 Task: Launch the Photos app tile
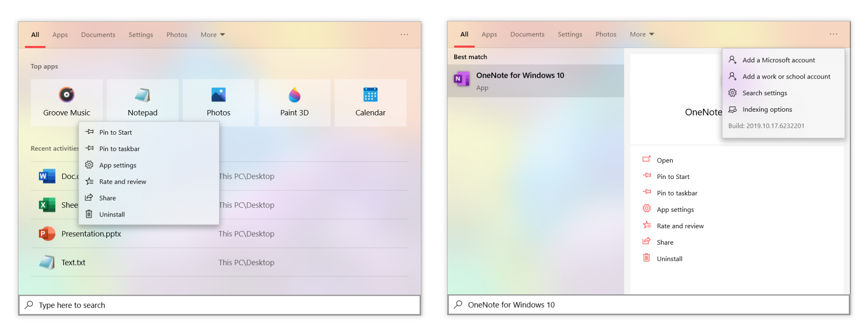click(x=218, y=102)
